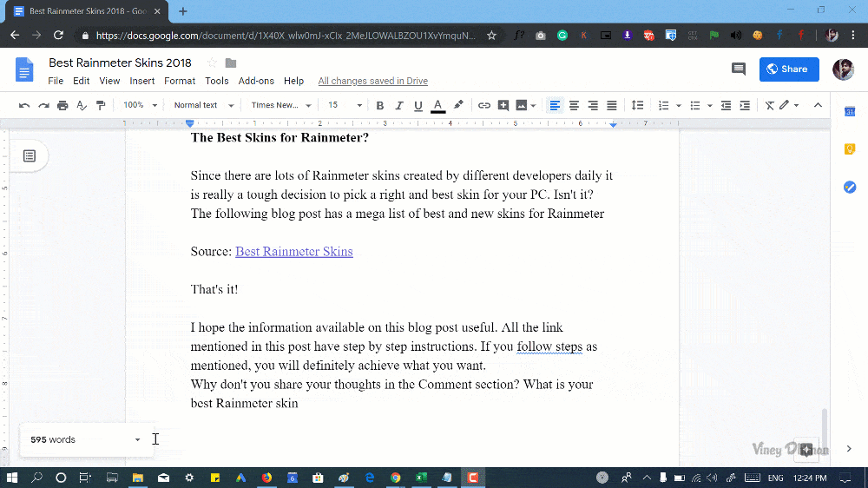
Task: Set center alignment
Action: click(x=574, y=105)
